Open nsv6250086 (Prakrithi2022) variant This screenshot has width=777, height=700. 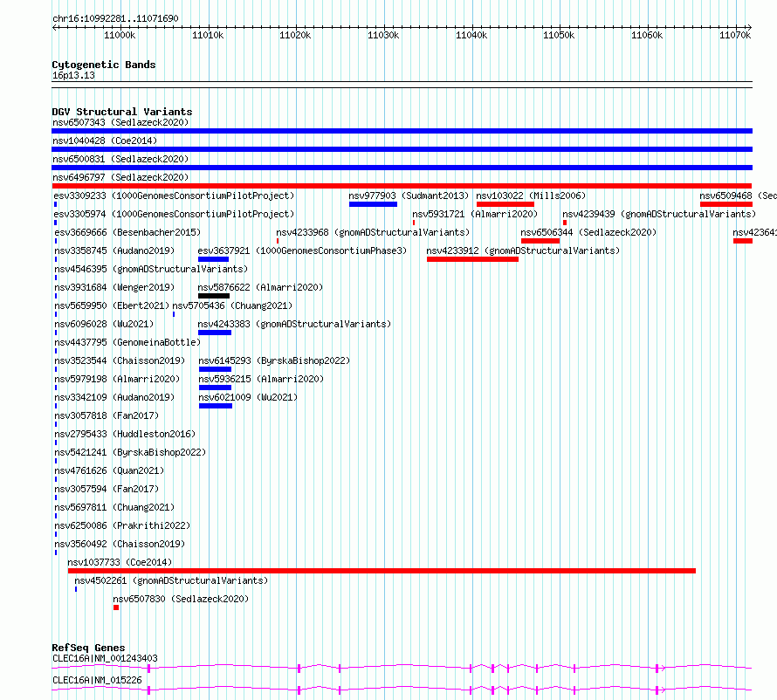coord(122,525)
